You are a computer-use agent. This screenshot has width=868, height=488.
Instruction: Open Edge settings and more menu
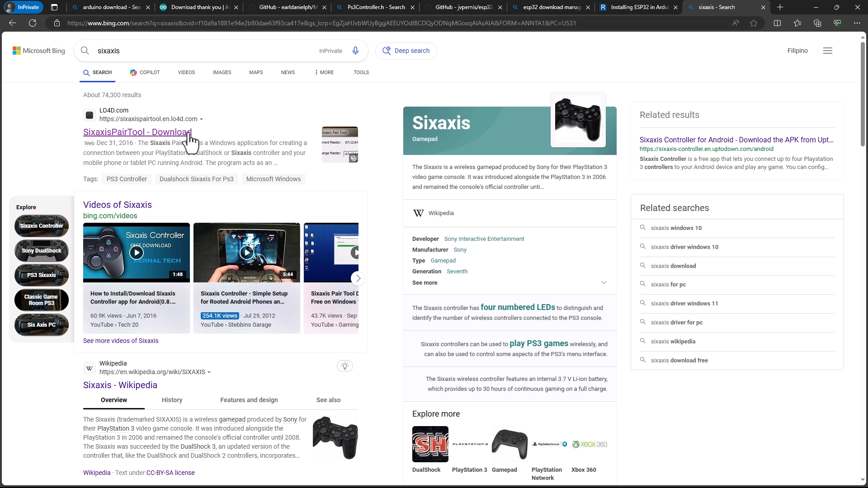point(857,23)
